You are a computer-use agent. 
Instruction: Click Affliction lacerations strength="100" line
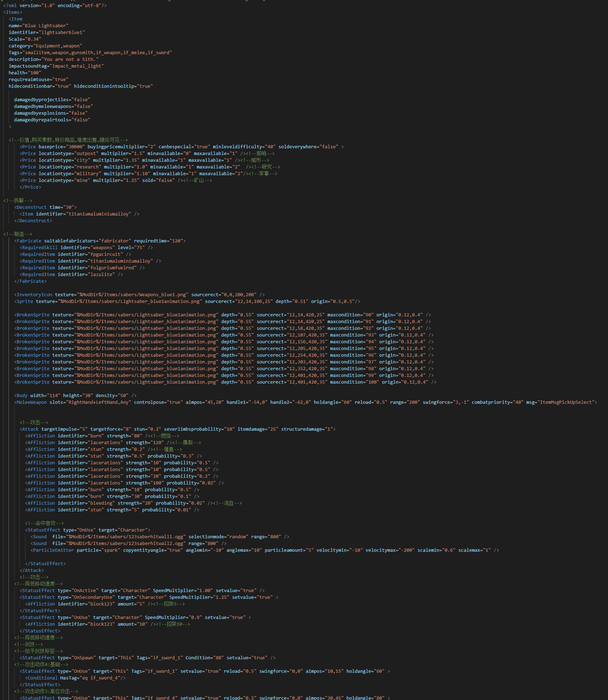125,483
